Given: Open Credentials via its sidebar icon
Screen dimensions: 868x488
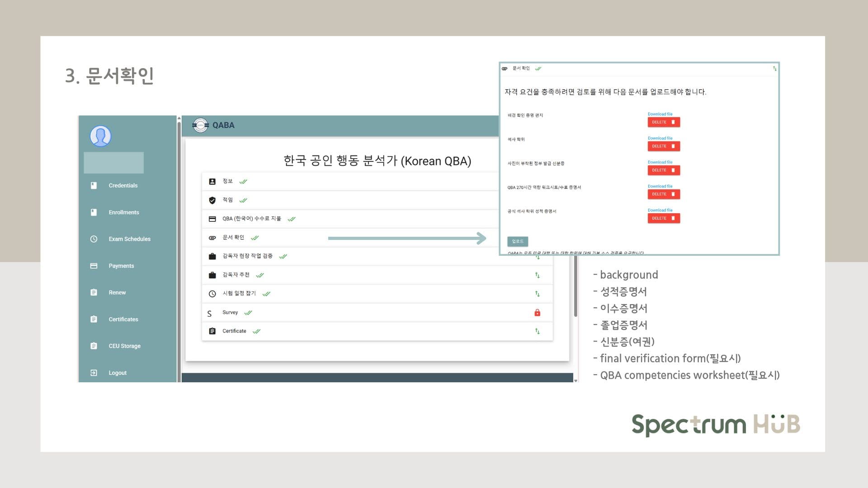Looking at the screenshot, I should click(x=94, y=185).
